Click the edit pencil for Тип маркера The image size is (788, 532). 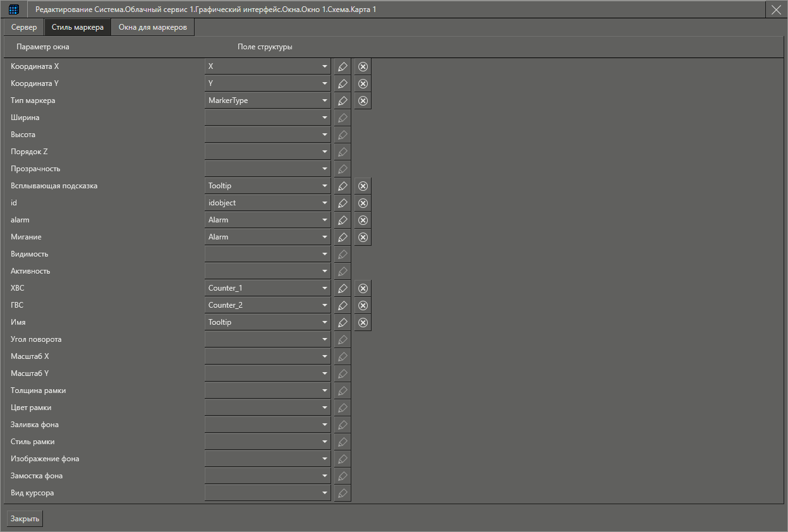point(342,100)
